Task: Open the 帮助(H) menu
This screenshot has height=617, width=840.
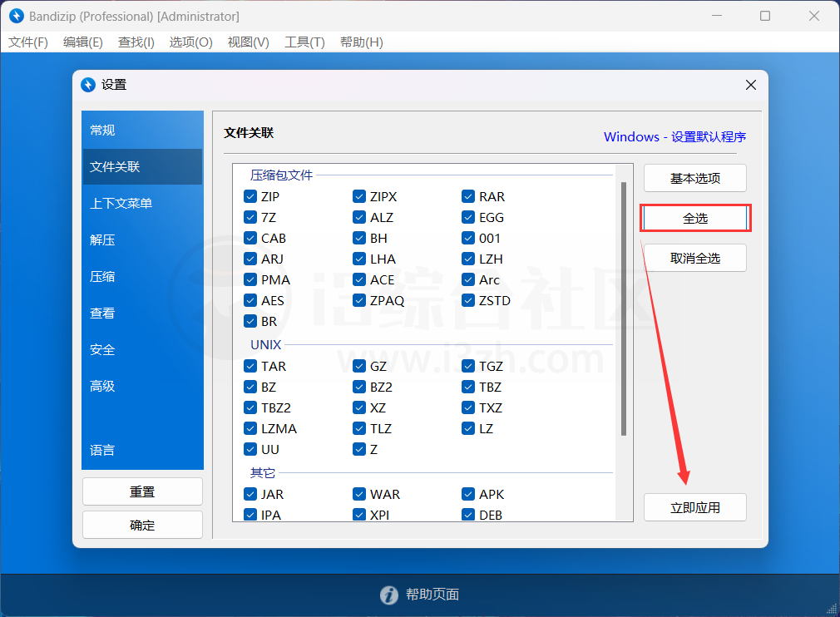Action: 362,42
